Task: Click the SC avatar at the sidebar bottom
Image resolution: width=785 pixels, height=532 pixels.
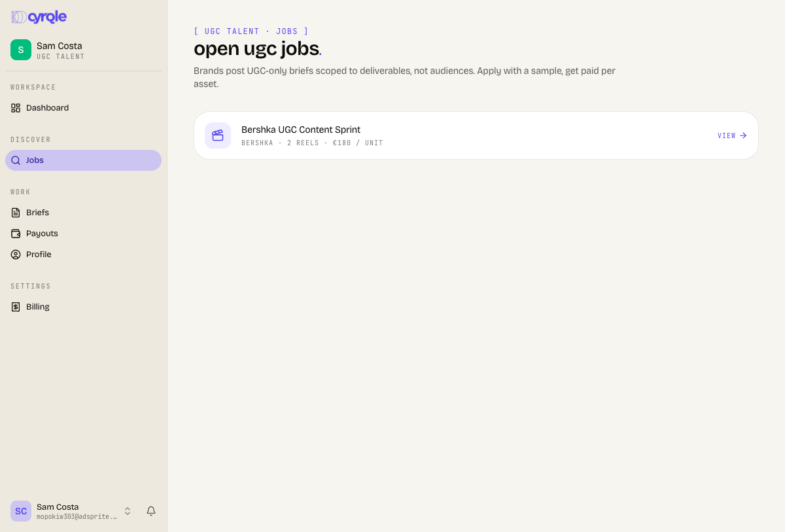Action: [21, 511]
